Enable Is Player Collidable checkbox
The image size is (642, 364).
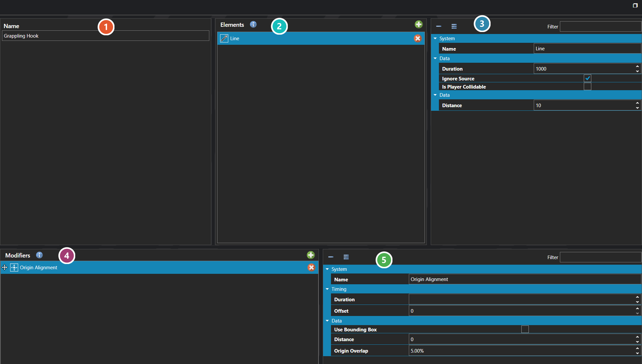587,87
